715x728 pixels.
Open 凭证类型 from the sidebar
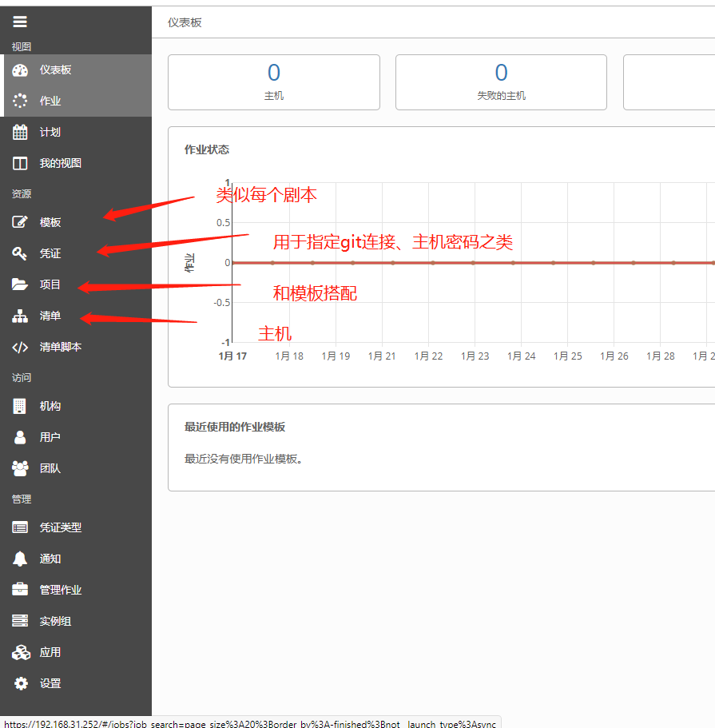(x=19, y=527)
